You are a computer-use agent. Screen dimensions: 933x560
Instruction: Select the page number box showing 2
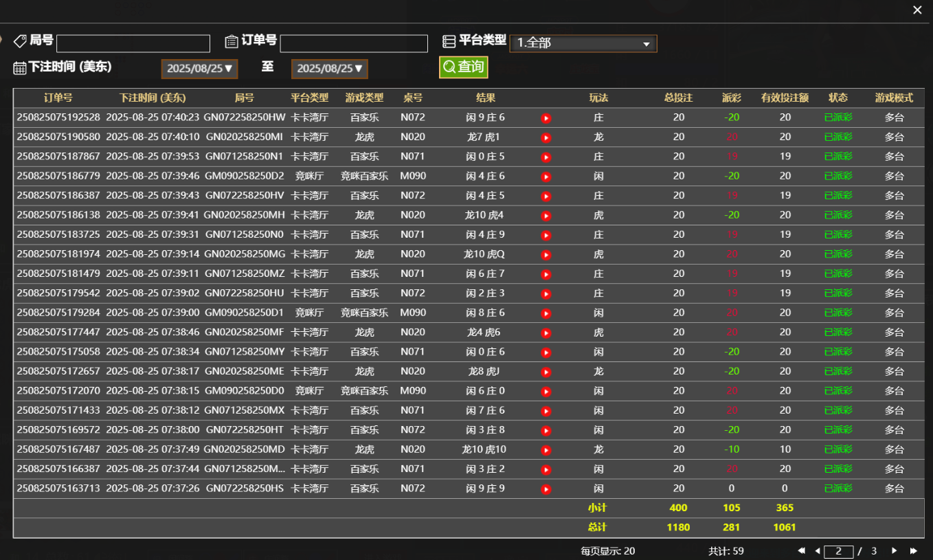click(x=840, y=550)
